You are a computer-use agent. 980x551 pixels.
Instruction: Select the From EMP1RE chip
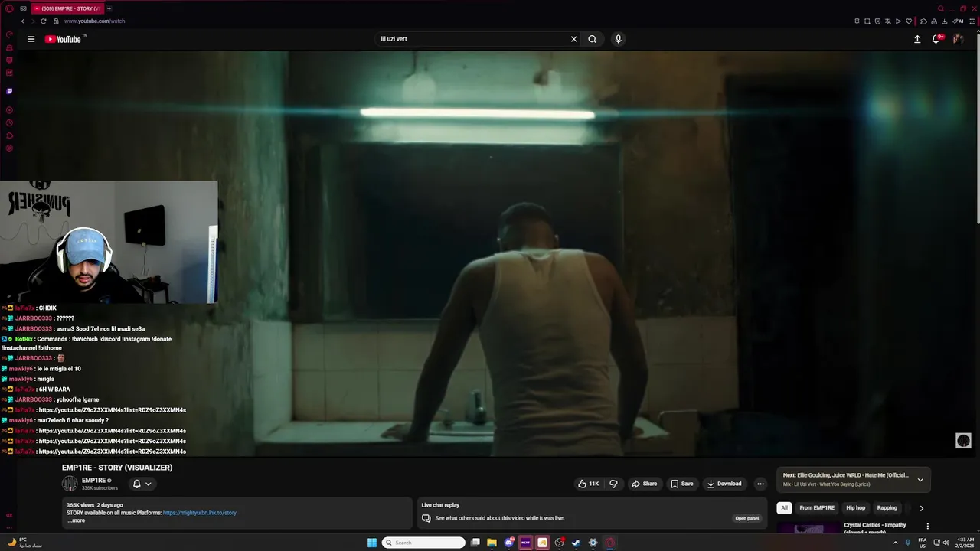(x=817, y=508)
